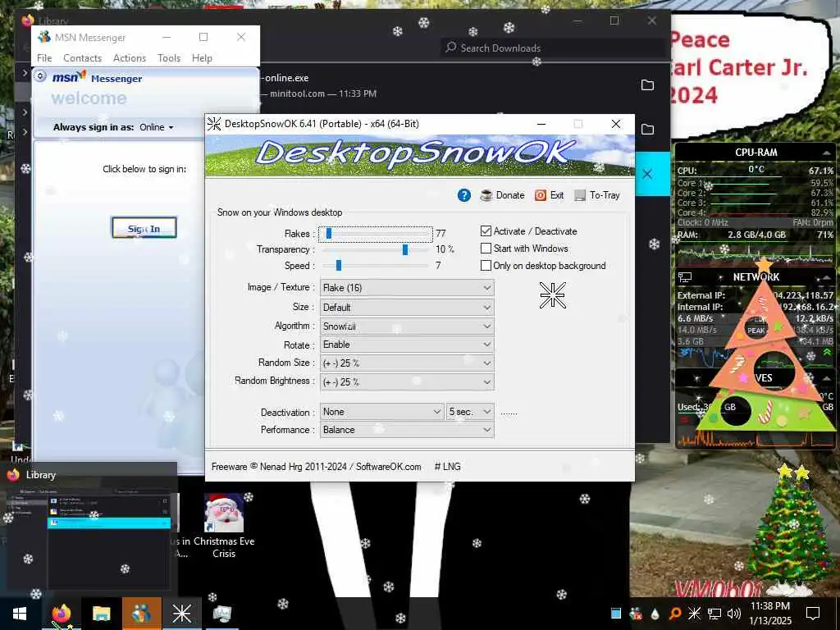Click the Speed slider handle

point(339,265)
